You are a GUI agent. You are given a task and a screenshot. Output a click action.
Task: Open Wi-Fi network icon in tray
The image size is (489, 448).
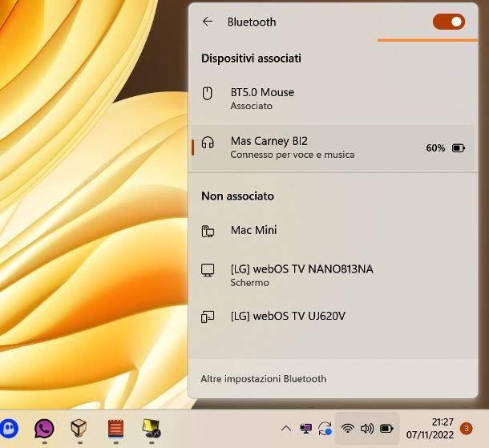click(347, 429)
